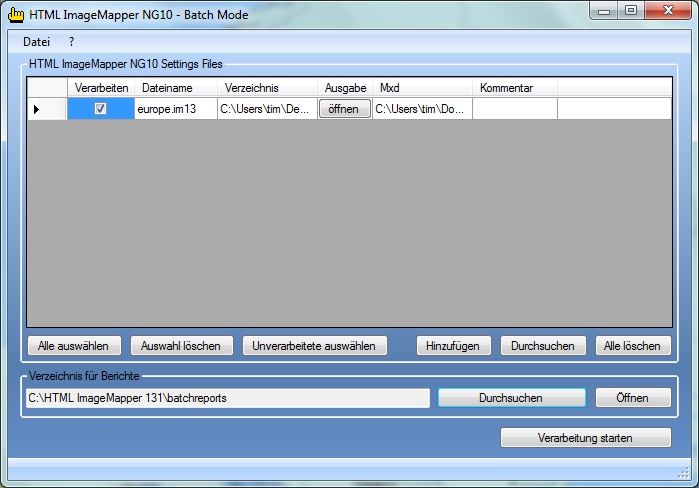Click the batchreports directory path field
The image size is (699, 488).
228,398
